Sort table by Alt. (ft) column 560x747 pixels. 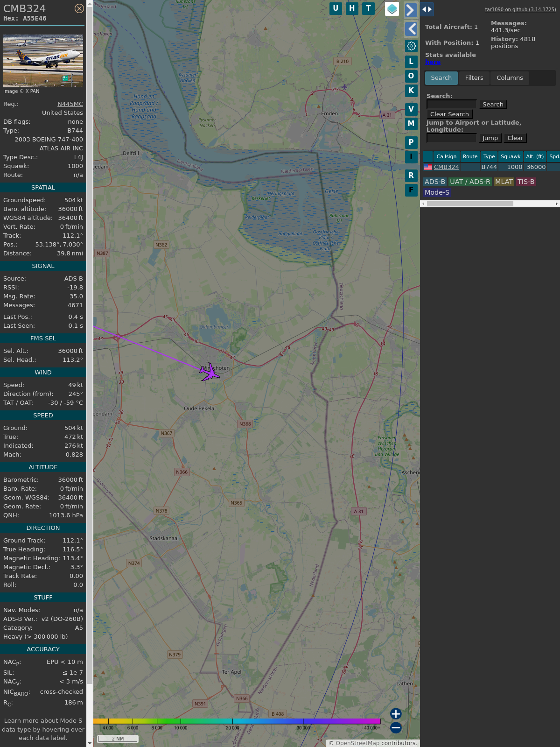535,157
